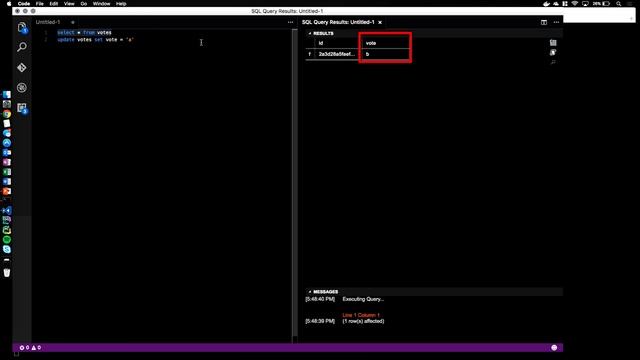Open the Edit menu

(54, 4)
